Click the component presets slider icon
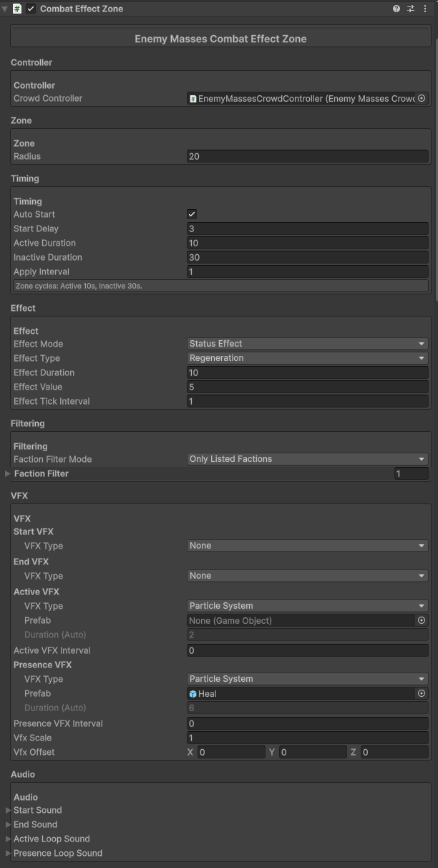This screenshot has height=868, width=438. 411,9
